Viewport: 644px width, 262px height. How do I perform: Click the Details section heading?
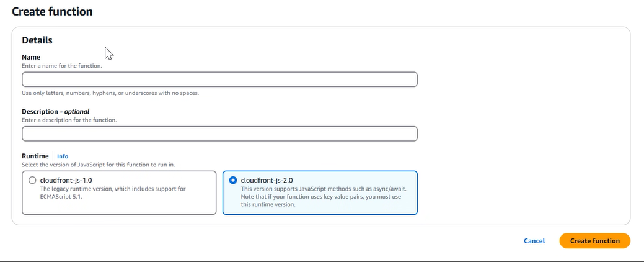[x=37, y=40]
